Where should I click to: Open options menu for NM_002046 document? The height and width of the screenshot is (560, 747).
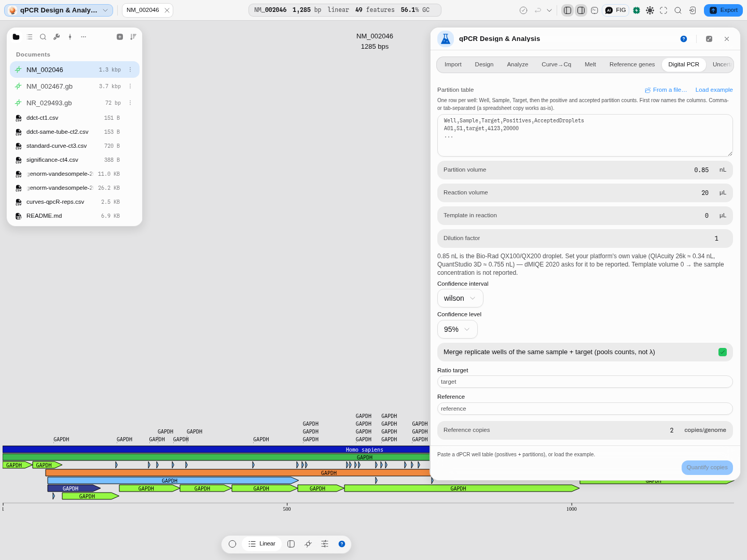click(130, 70)
